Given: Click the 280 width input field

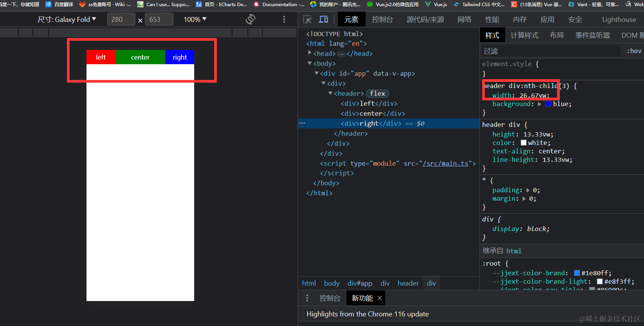Looking at the screenshot, I should (121, 19).
